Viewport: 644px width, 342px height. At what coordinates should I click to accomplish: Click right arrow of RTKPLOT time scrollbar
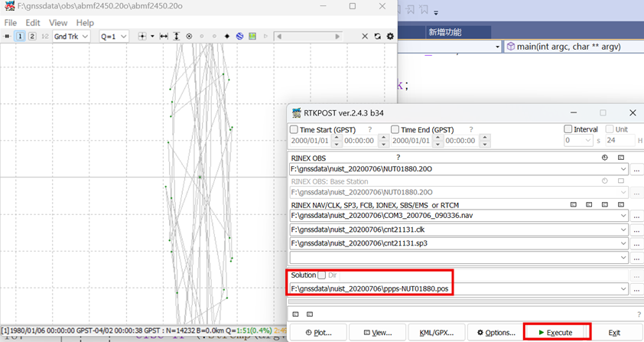pyautogui.click(x=337, y=36)
